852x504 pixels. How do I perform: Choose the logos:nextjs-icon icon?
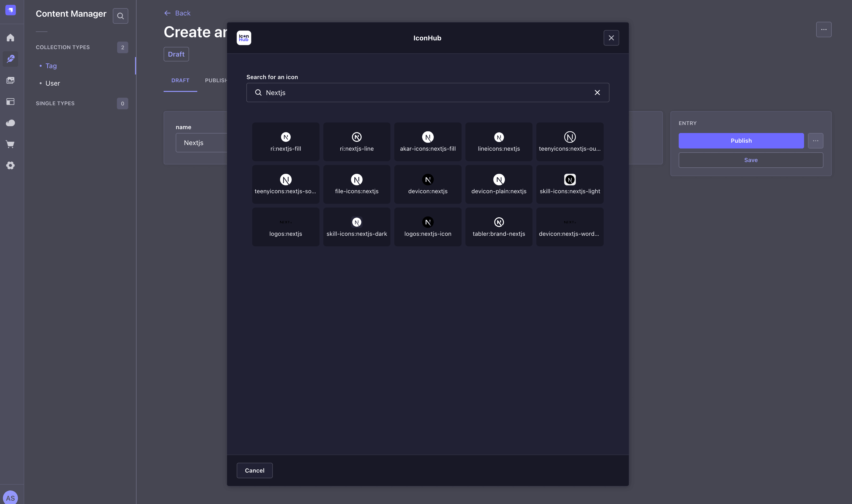click(x=427, y=227)
